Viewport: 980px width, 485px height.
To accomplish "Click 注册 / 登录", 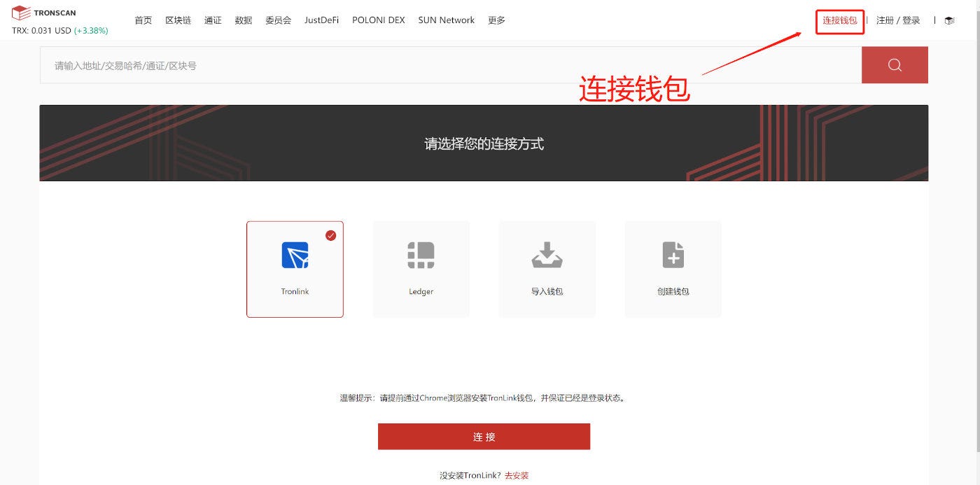I will point(898,21).
